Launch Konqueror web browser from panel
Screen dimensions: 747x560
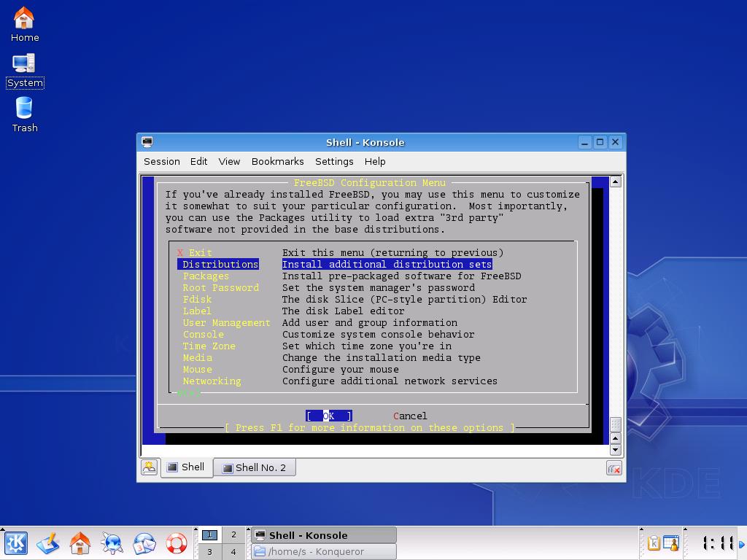click(x=112, y=542)
